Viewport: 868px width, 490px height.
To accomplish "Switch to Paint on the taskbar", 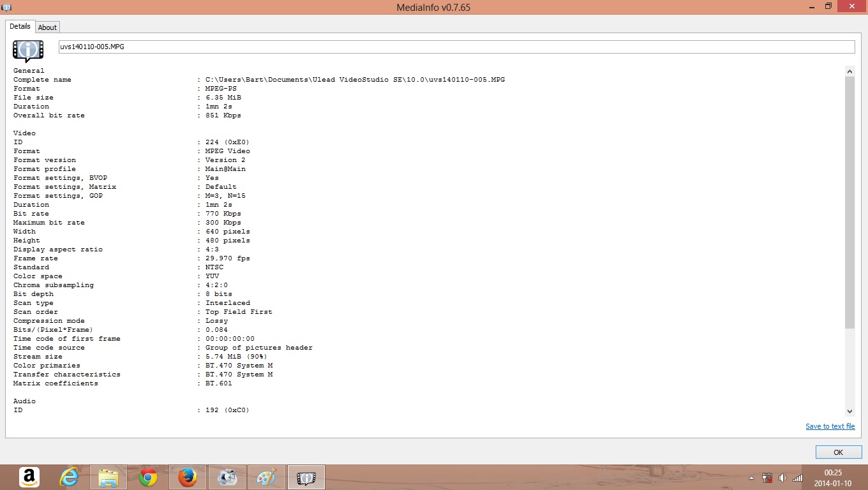I will point(267,477).
